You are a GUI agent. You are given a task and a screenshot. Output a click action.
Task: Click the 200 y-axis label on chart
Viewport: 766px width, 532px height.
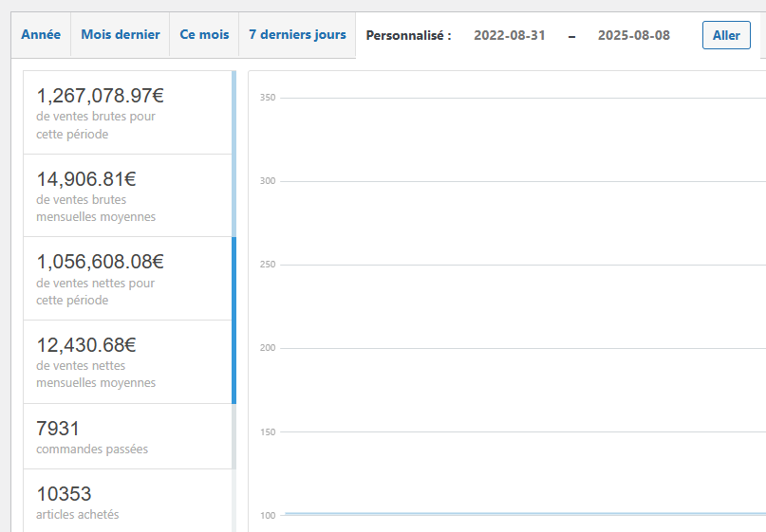[x=267, y=348]
